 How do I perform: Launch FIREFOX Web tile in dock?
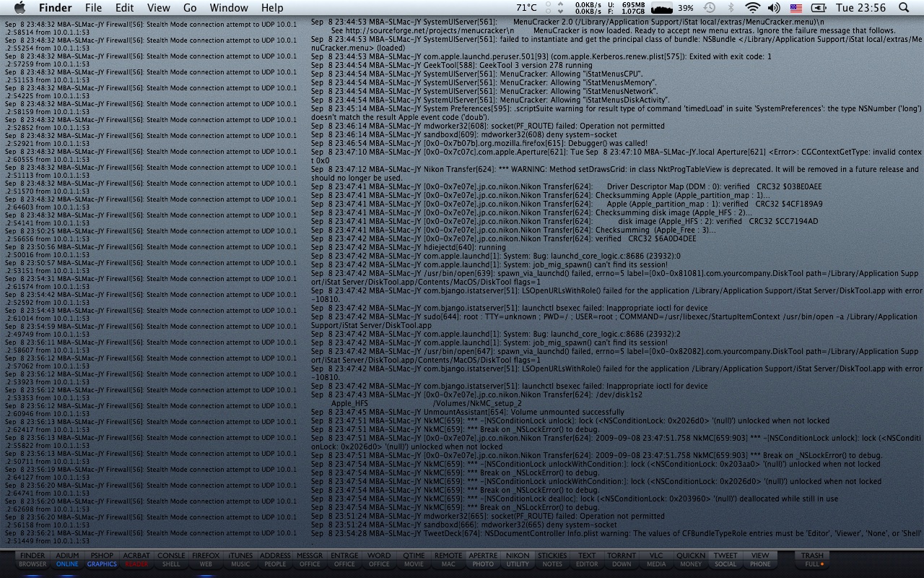tap(206, 560)
